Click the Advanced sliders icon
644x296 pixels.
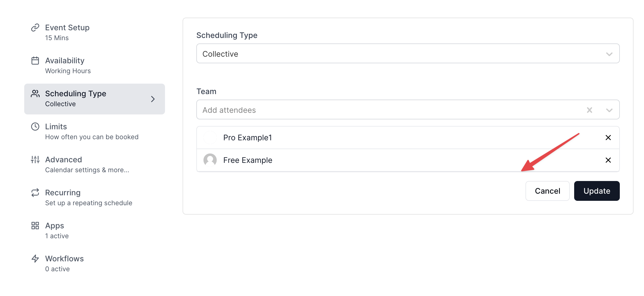[35, 159]
